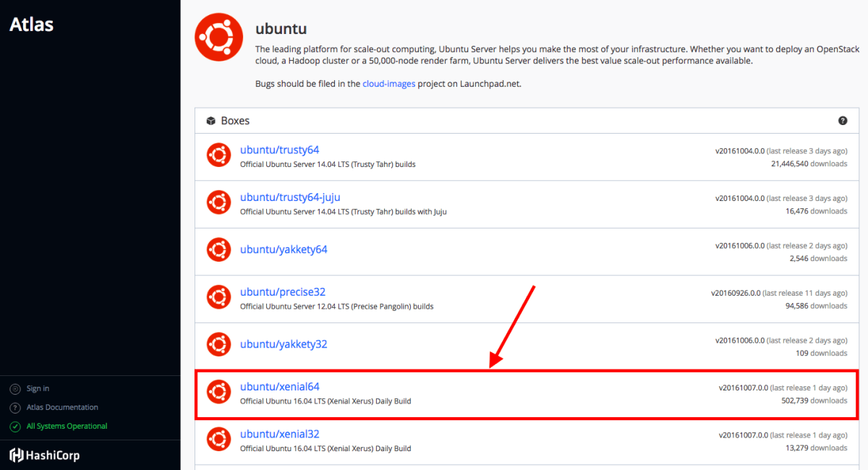
Task: Open the ubuntu/trusty64 box page
Action: (x=279, y=150)
